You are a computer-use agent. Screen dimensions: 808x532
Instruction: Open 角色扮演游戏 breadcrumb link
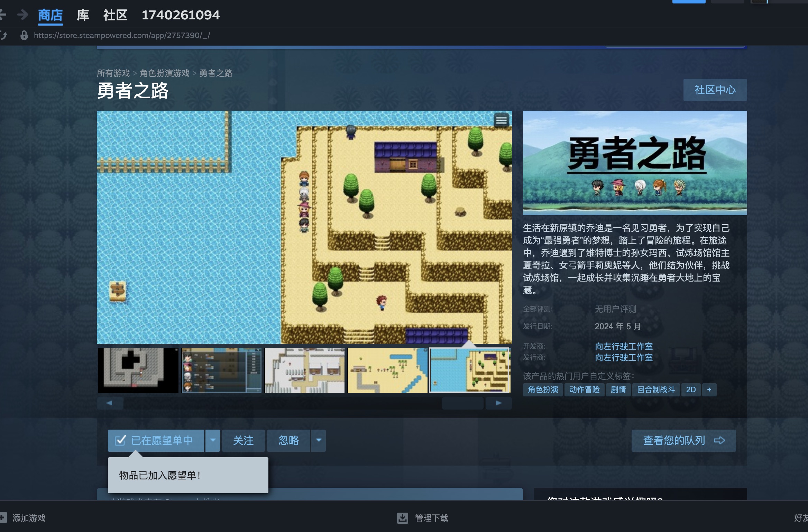165,73
